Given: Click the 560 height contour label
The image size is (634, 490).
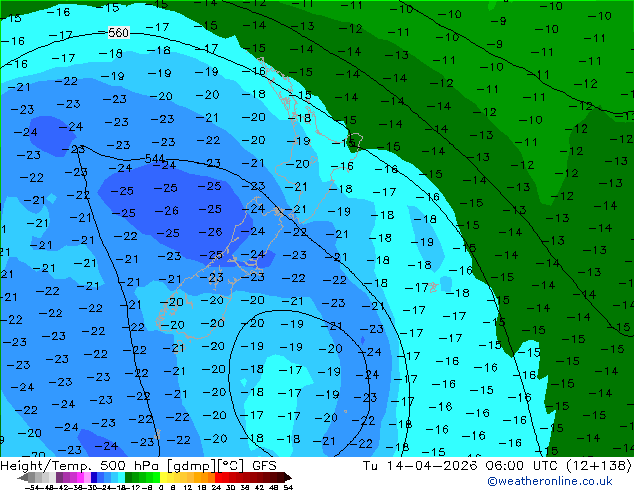Looking at the screenshot, I should 118,32.
